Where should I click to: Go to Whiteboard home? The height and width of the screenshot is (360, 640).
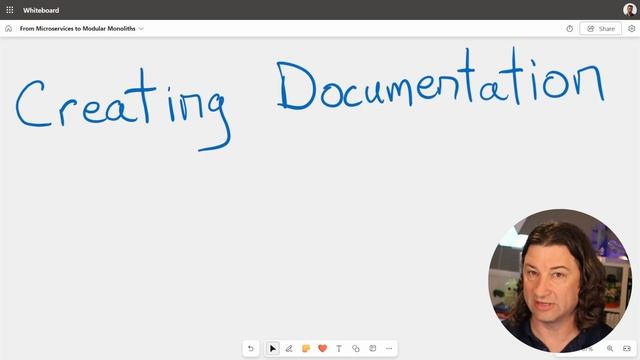click(9, 29)
